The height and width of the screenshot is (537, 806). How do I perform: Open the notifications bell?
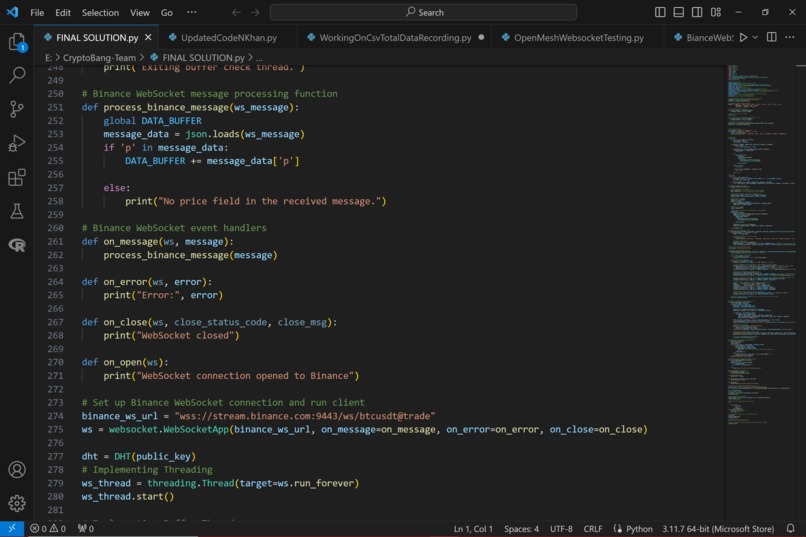click(x=791, y=528)
